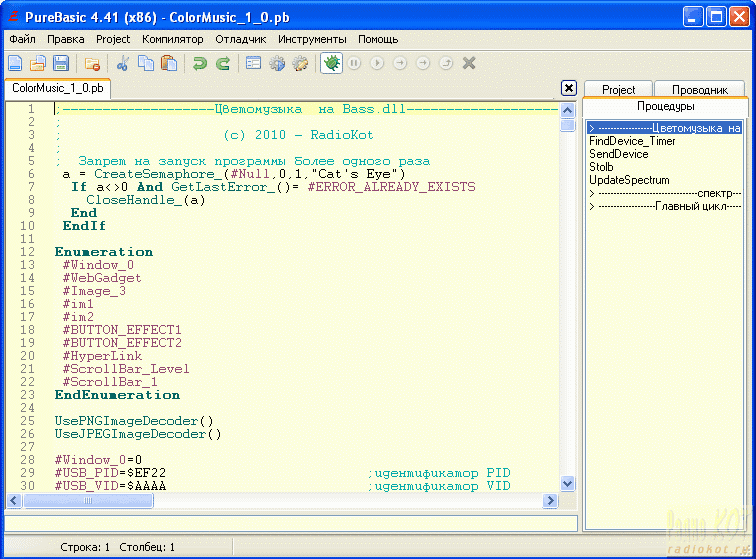The height and width of the screenshot is (559, 756).
Task: Toggle the debugger bug icon
Action: point(331,63)
